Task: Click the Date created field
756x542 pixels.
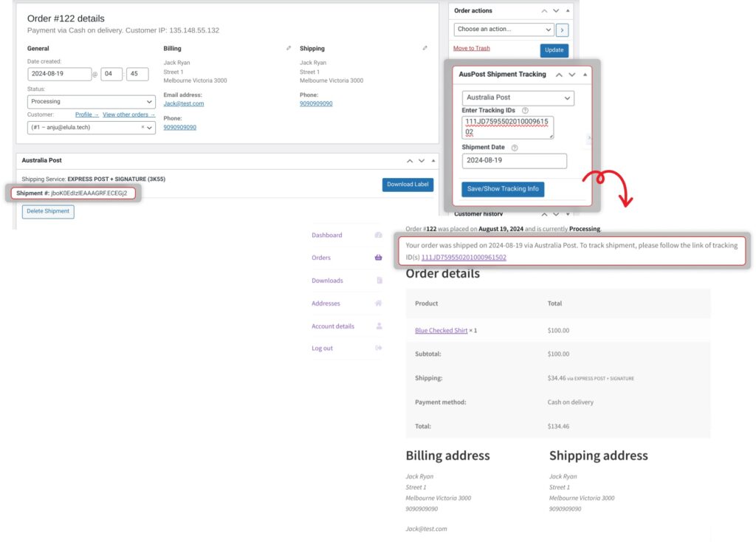Action: click(59, 74)
